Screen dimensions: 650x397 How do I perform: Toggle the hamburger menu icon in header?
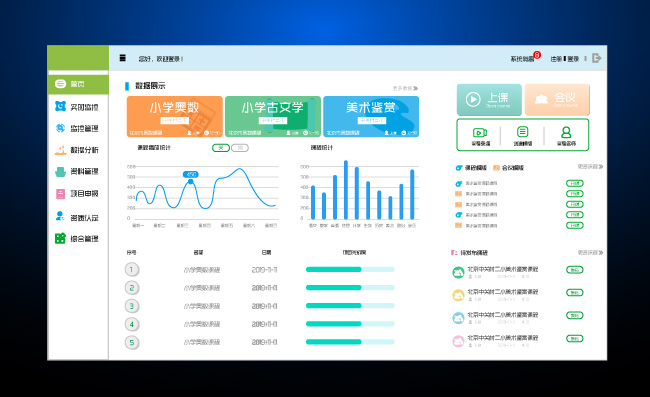coord(122,58)
